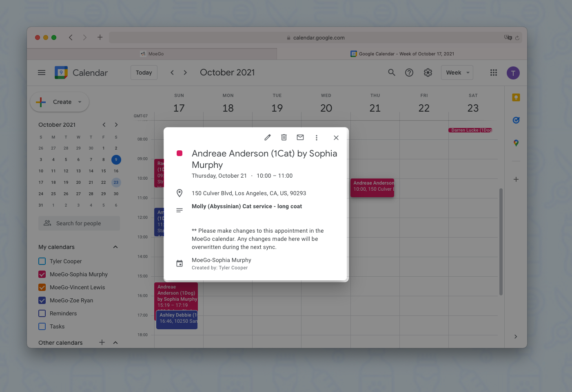Go to next week in header
The image size is (572, 392).
point(185,73)
